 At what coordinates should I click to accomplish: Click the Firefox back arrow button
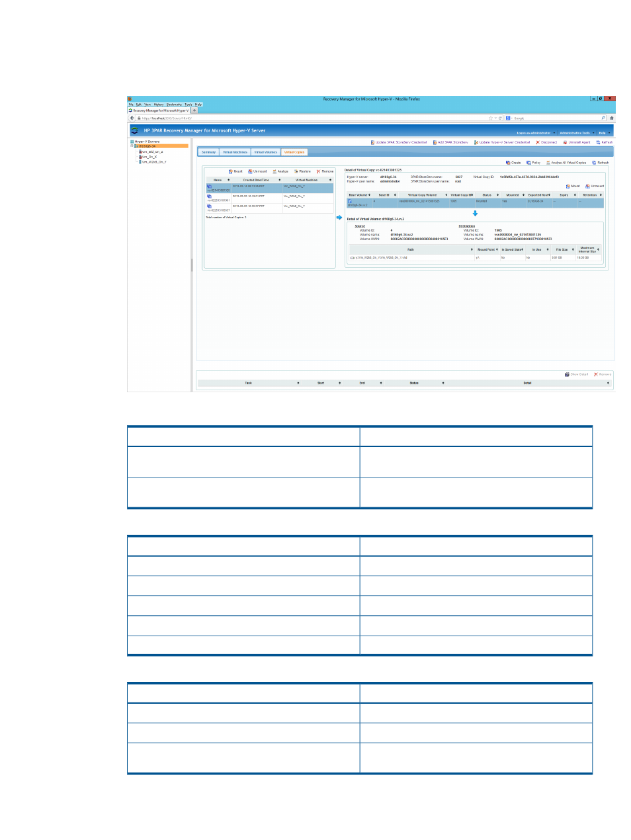point(133,118)
